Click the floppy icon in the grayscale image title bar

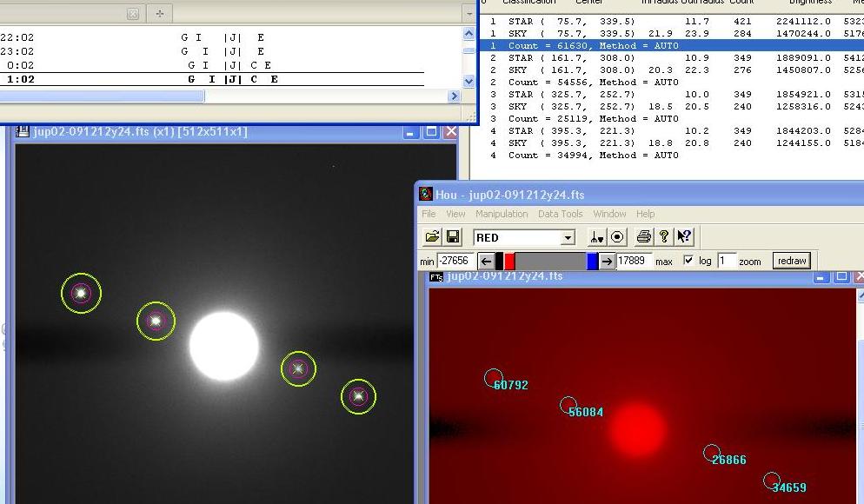pos(23,131)
